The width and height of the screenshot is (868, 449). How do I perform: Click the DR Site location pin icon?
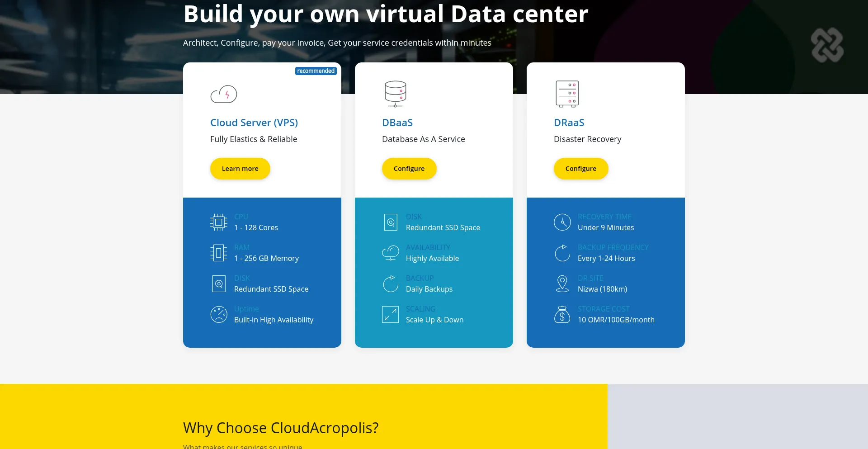(562, 284)
